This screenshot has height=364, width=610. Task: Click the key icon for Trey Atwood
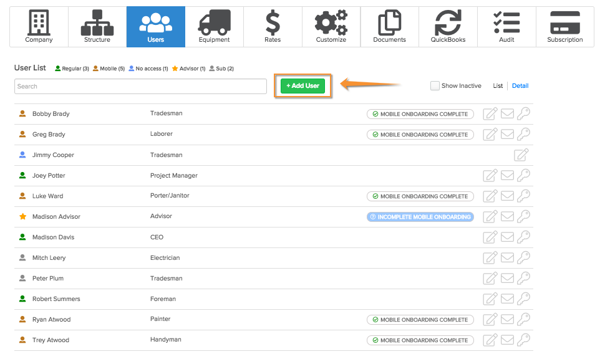(x=524, y=340)
